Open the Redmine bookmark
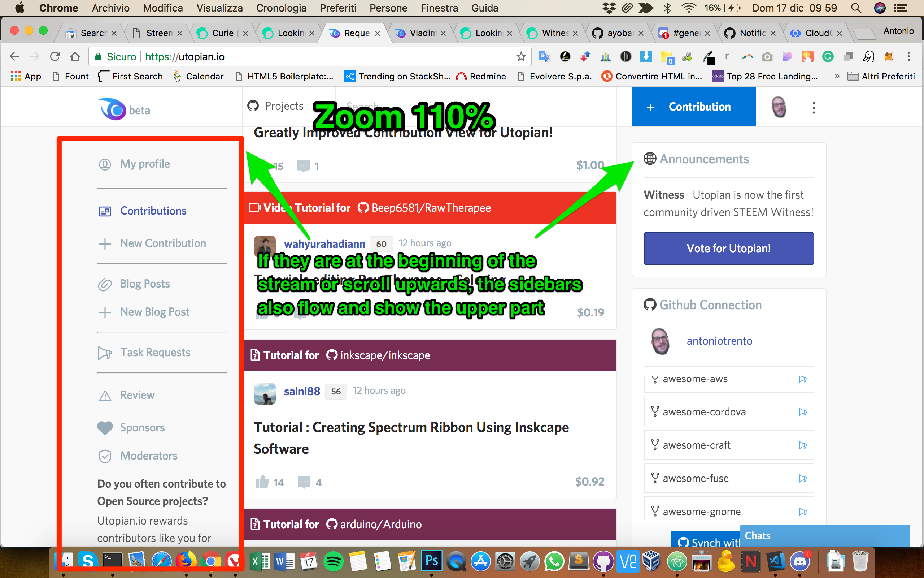This screenshot has width=924, height=578. 481,77
